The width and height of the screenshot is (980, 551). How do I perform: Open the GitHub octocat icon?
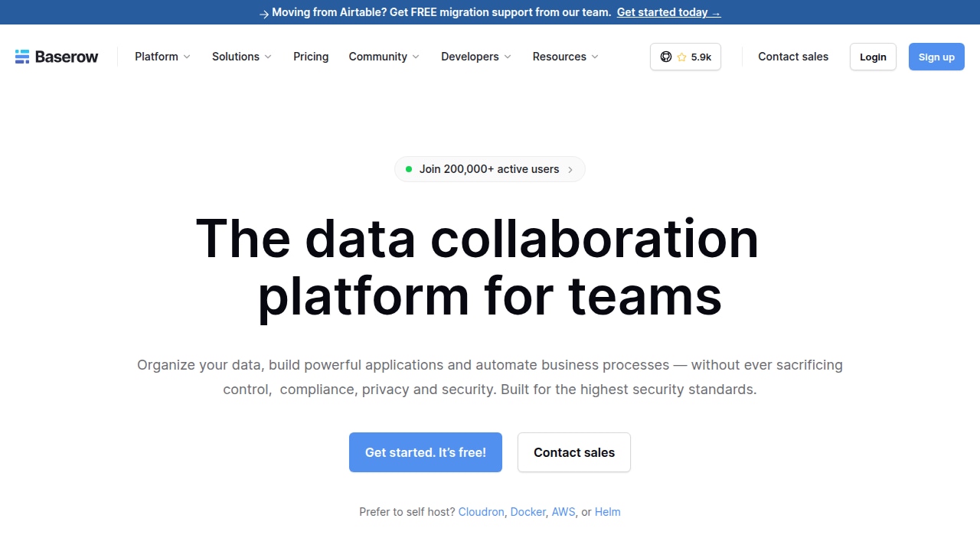point(666,57)
